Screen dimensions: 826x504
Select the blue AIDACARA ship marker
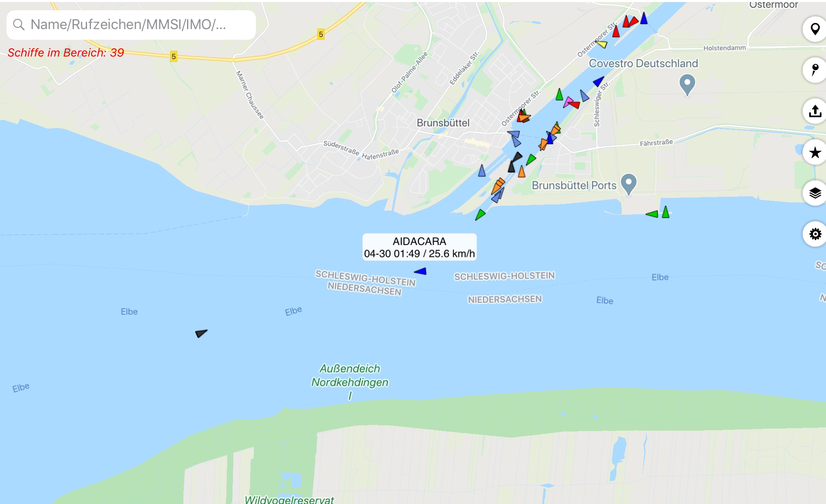[420, 271]
